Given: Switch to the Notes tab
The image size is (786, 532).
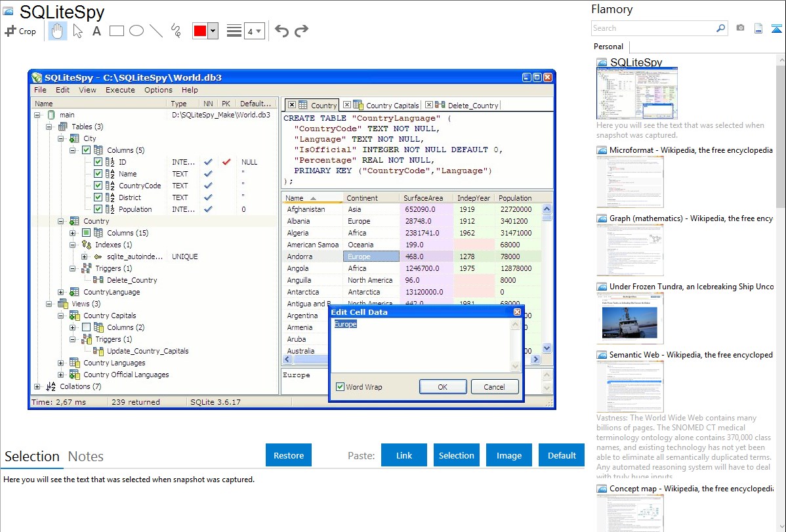Looking at the screenshot, I should [86, 457].
